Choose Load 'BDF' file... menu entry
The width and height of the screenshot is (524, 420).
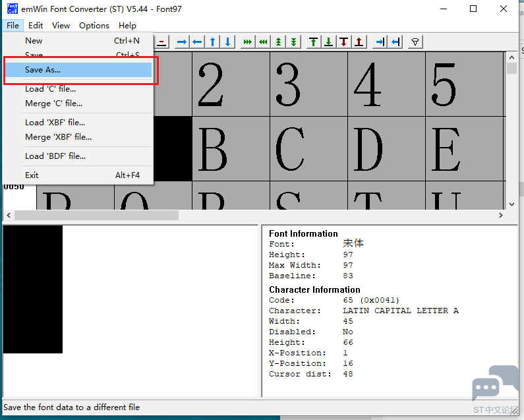tap(79, 156)
